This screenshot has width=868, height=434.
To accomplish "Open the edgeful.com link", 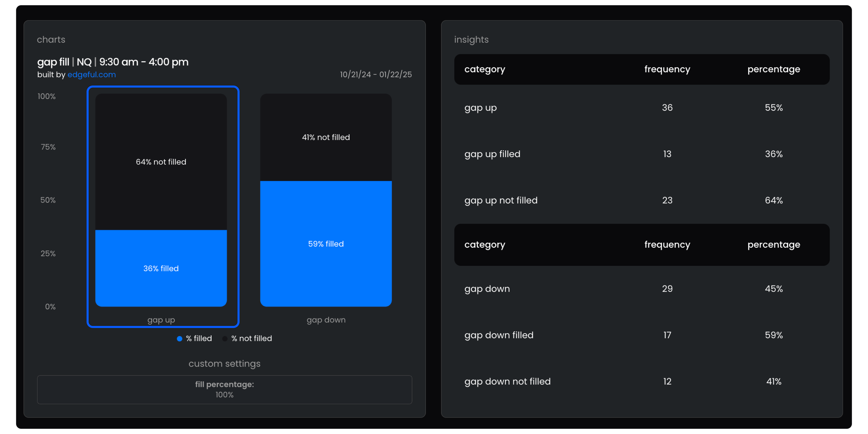I will pos(91,74).
